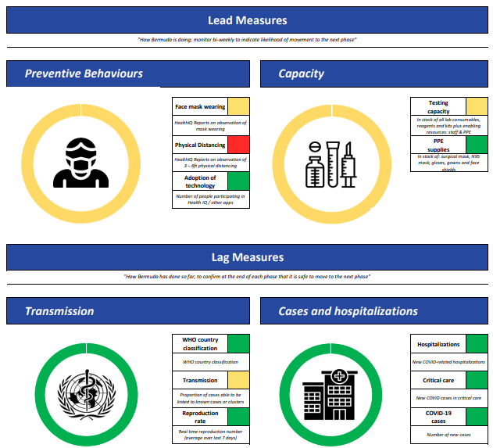
Task: Click "New COVID cases in critical care" text
Action: (448, 398)
